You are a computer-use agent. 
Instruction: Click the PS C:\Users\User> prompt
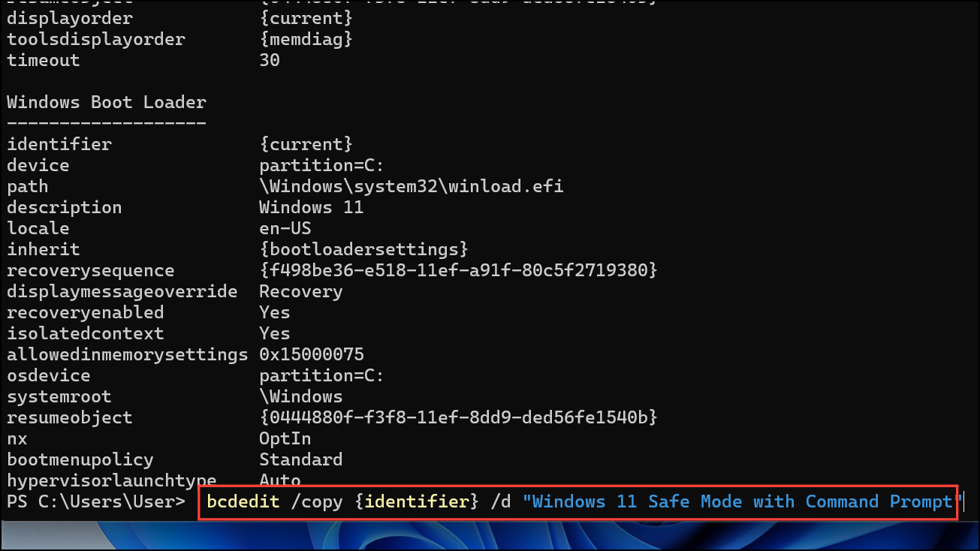(96, 501)
